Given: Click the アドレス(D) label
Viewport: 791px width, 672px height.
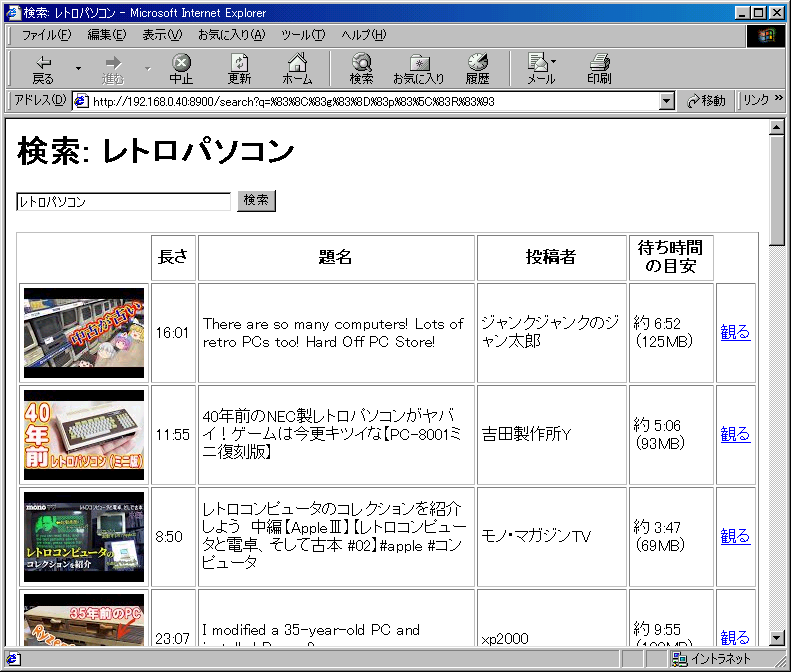Looking at the screenshot, I should [40, 100].
